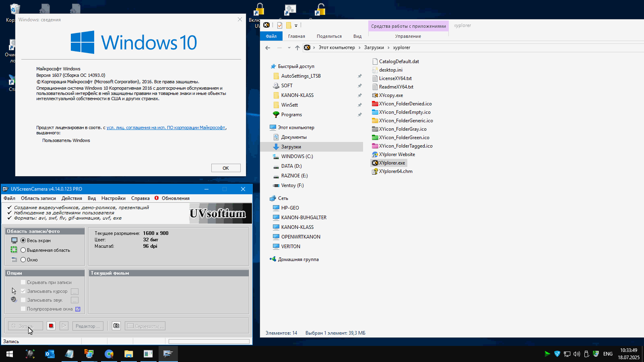Select the XYplorer Website shortcut
This screenshot has width=644, height=362.
click(x=393, y=154)
